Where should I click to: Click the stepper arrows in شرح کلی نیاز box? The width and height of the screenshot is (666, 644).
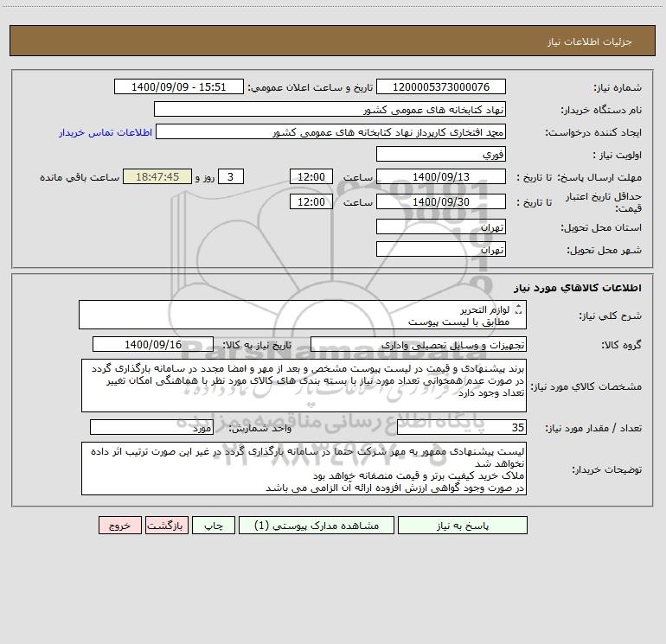pos(518,309)
